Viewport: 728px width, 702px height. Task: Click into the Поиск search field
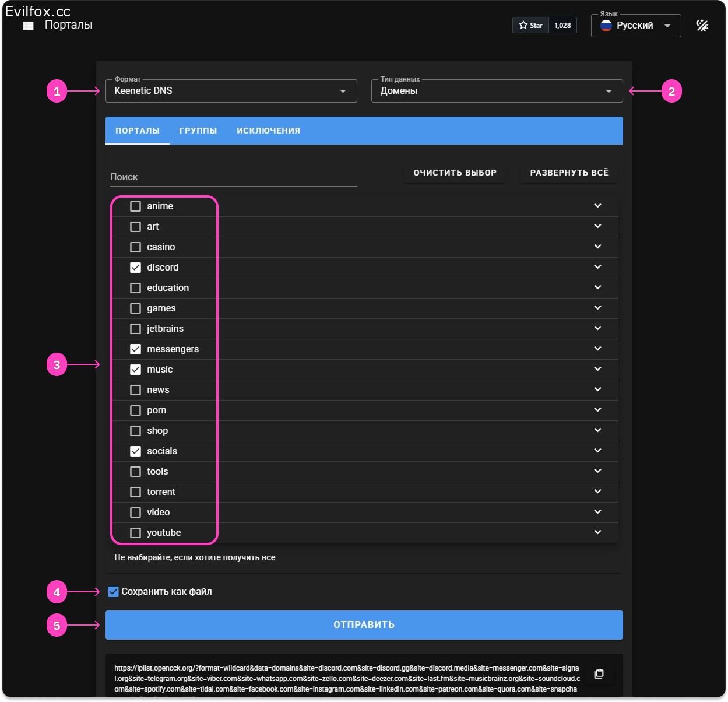(x=233, y=177)
